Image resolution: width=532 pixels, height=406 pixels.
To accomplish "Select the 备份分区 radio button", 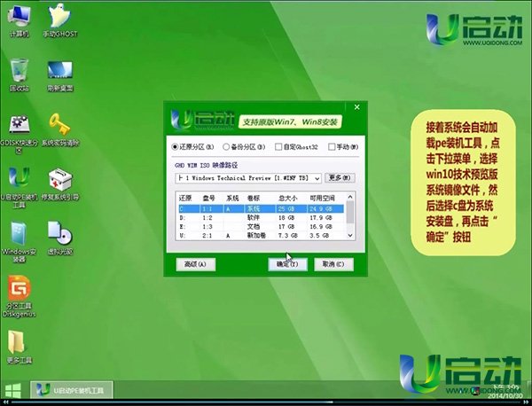I will point(226,147).
